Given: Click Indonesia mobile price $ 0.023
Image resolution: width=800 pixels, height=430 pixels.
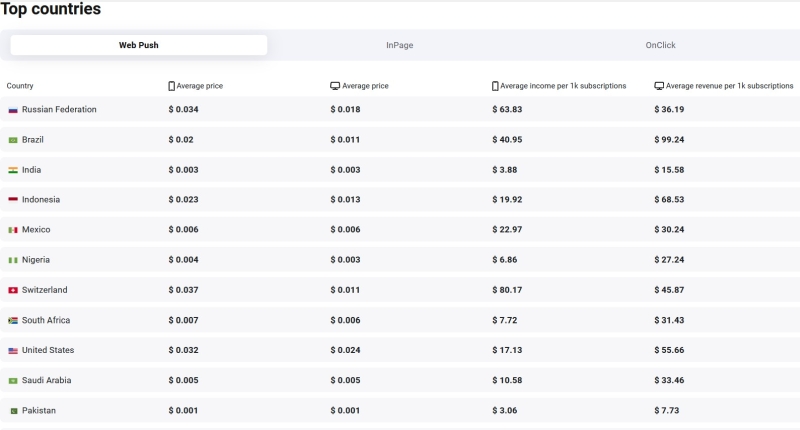Looking at the screenshot, I should (183, 199).
